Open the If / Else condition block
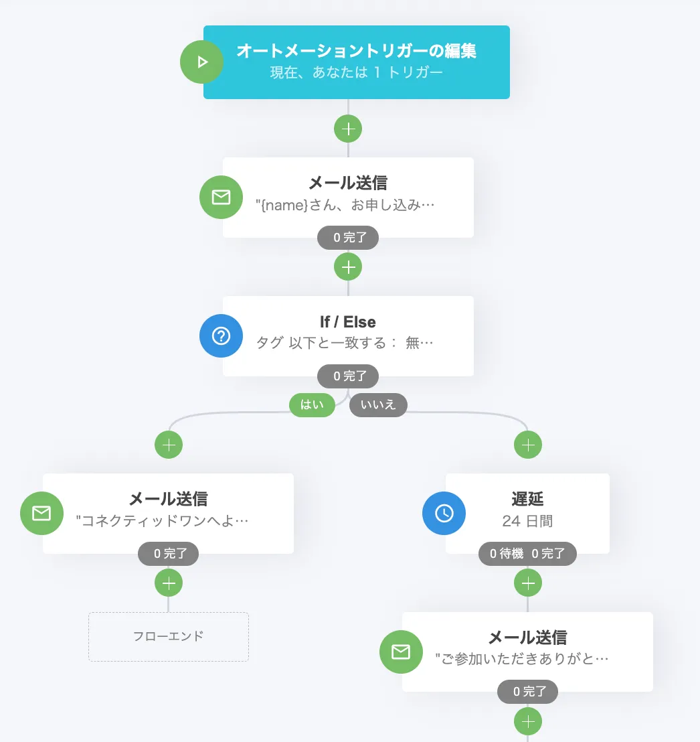700x742 pixels. coord(348,332)
